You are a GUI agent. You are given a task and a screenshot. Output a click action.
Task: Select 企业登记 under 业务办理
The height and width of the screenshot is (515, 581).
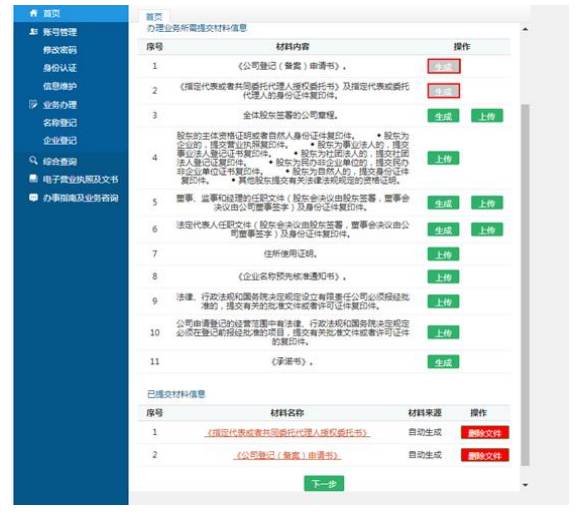pyautogui.click(x=60, y=140)
